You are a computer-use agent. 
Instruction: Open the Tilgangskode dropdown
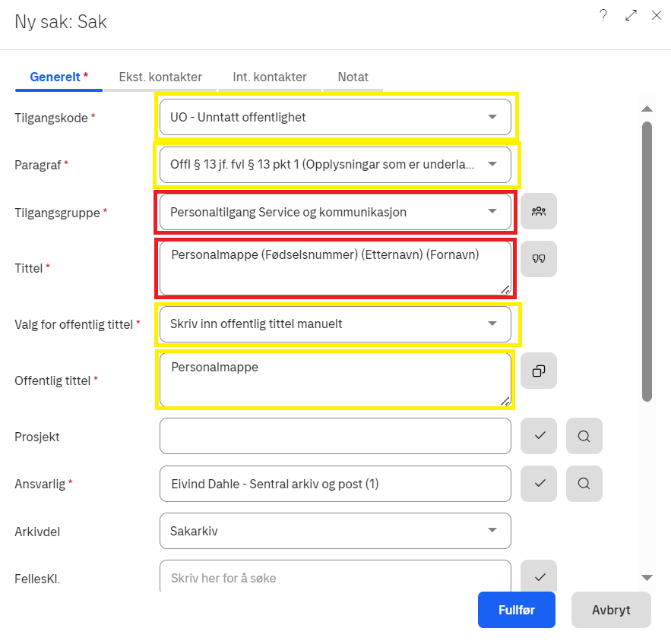(x=335, y=117)
